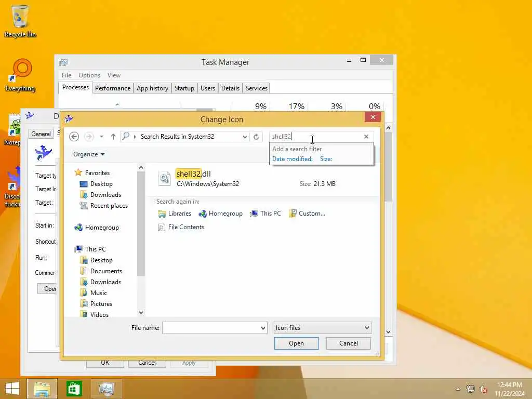Screen dimensions: 532x399
Task: Select Favorites in navigation pane
Action: [92, 172]
